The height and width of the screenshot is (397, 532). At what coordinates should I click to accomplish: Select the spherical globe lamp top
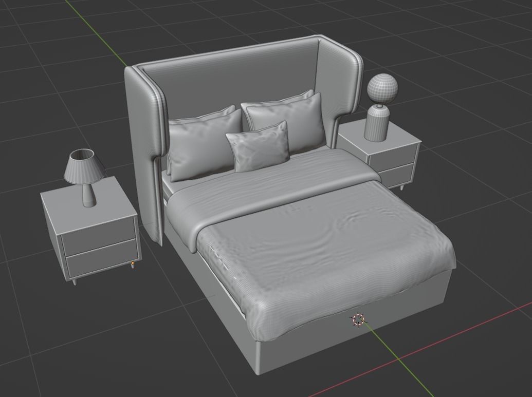382,89
